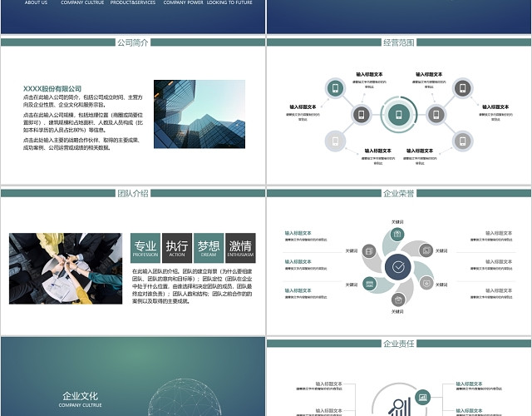532x416 pixels.
Task: Click the leftmost 输入标题文本 heading on 经营范围 slide
Action: 303,106
